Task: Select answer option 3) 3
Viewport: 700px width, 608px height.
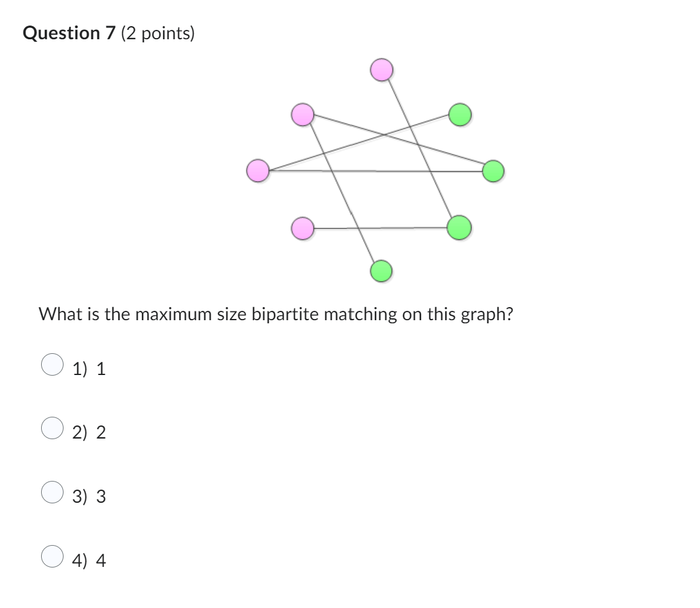Action: tap(52, 493)
